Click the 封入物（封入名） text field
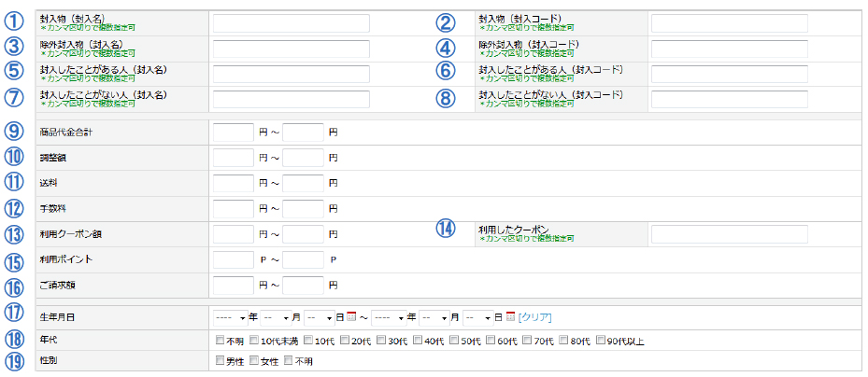The width and height of the screenshot is (868, 377). click(291, 23)
